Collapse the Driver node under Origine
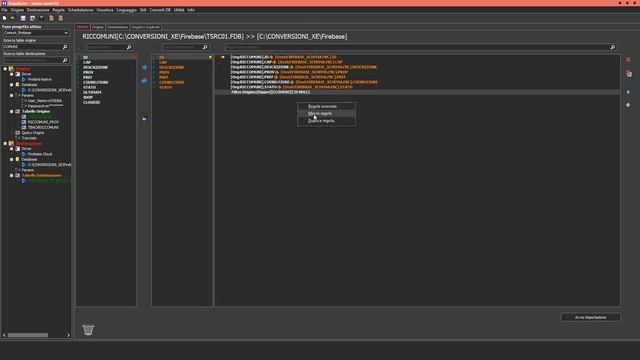640x360 pixels. coord(12,74)
